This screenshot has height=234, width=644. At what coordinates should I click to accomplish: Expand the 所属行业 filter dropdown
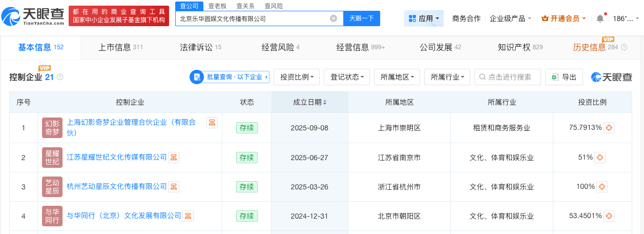click(x=447, y=77)
